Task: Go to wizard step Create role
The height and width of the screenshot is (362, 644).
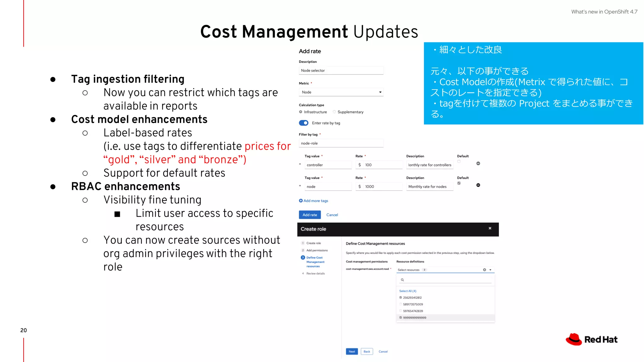Action: tap(314, 243)
